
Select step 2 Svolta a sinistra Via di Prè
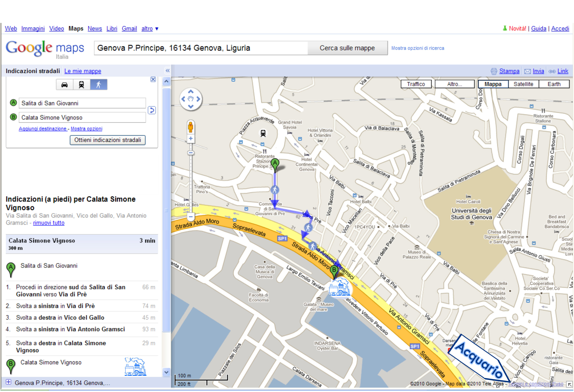click(x=81, y=306)
